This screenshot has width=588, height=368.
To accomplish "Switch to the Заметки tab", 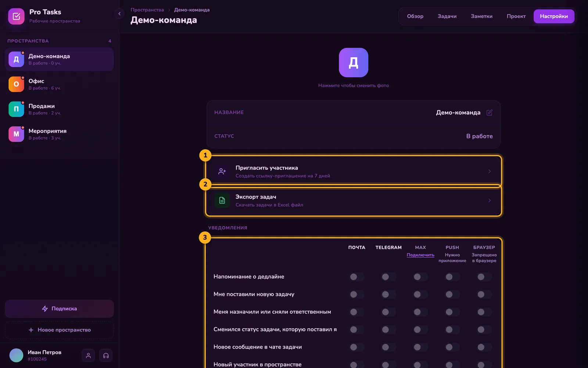I will point(481,16).
